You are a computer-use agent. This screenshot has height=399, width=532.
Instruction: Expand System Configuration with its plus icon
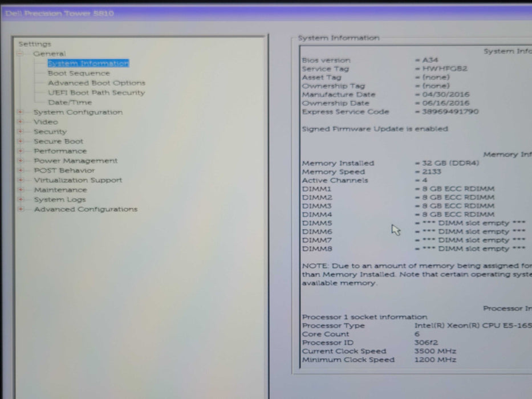pos(21,112)
